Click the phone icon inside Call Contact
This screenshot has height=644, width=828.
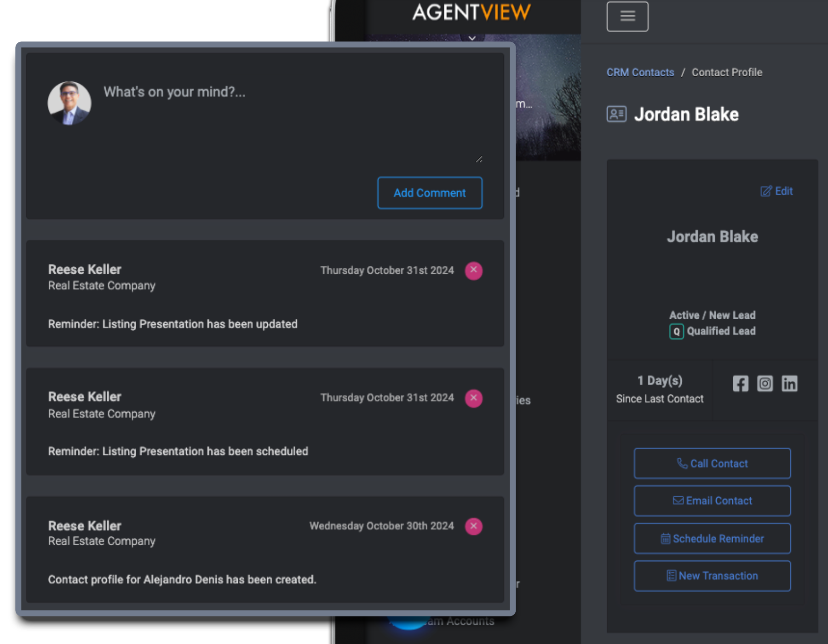[683, 463]
